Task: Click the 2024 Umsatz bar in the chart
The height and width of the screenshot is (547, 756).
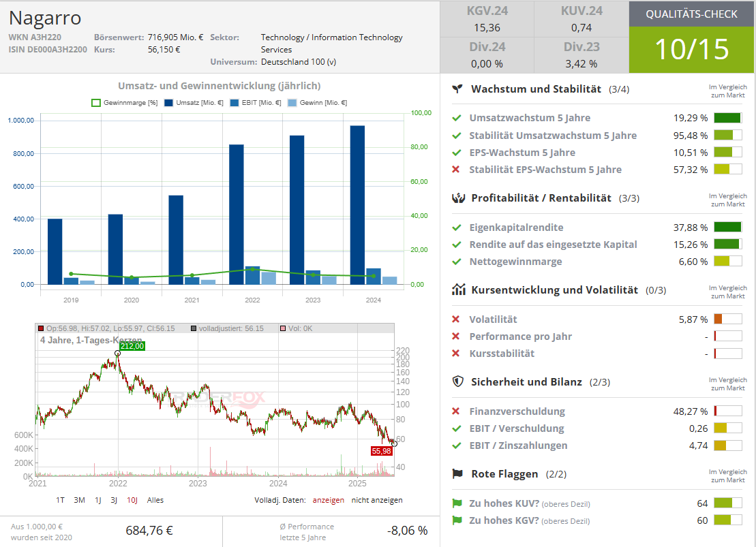Action: tap(357, 205)
